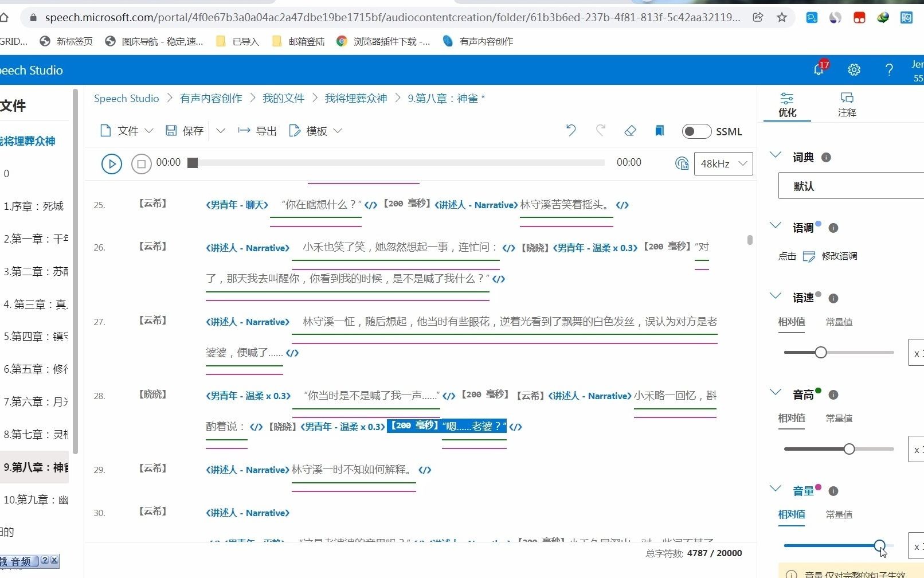Click the editor vertical scrollbar thumb
924x578 pixels.
click(750, 240)
